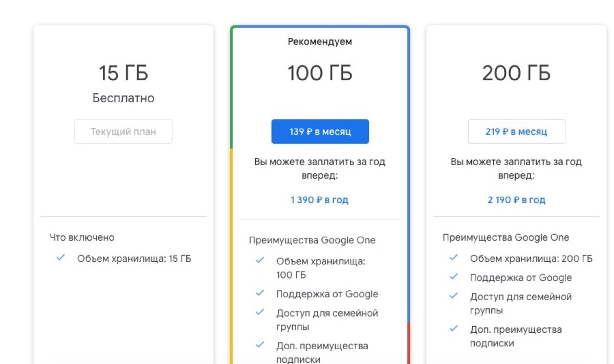Click checkmark by Доступ для семейной группы in 200 ГБ plan
Viewport: 614px width, 364px height.
(x=454, y=296)
